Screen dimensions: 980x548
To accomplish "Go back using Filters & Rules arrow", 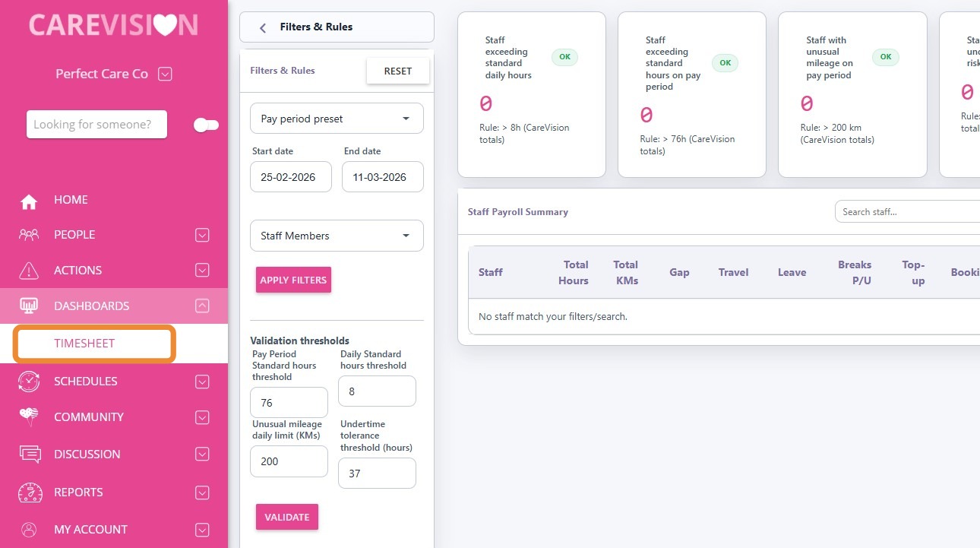I will 263,27.
